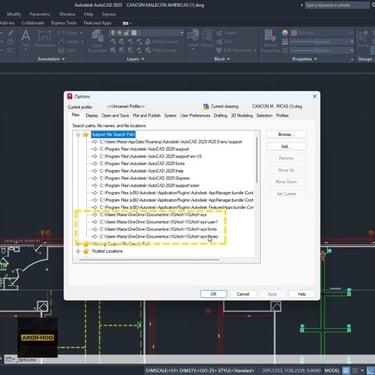Collapse the Support File Search Path node

(78, 135)
